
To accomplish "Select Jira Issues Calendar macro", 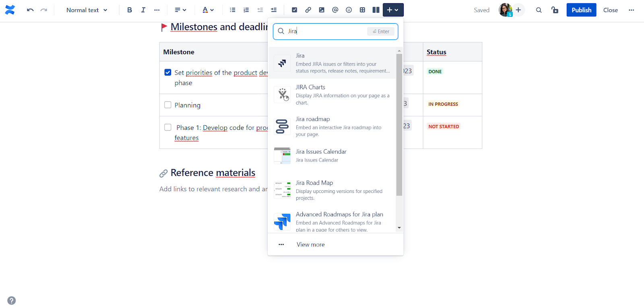I will [x=332, y=156].
